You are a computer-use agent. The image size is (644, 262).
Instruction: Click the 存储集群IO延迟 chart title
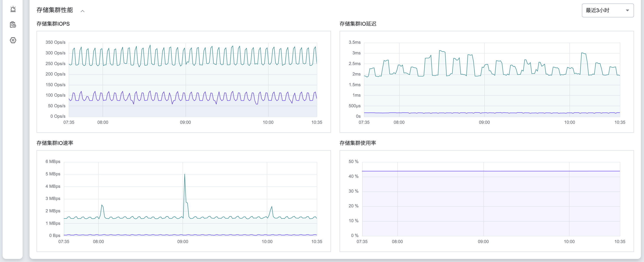[x=358, y=24]
